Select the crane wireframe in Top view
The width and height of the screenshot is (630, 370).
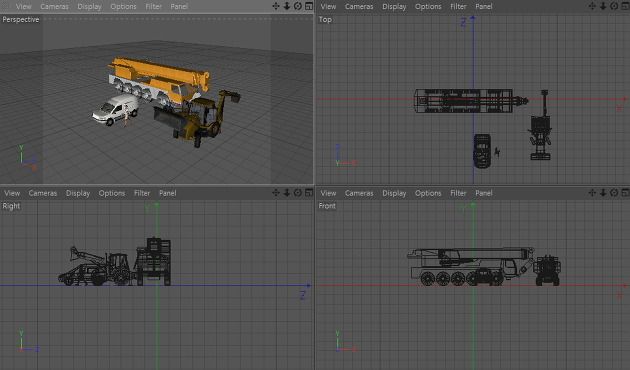point(471,100)
